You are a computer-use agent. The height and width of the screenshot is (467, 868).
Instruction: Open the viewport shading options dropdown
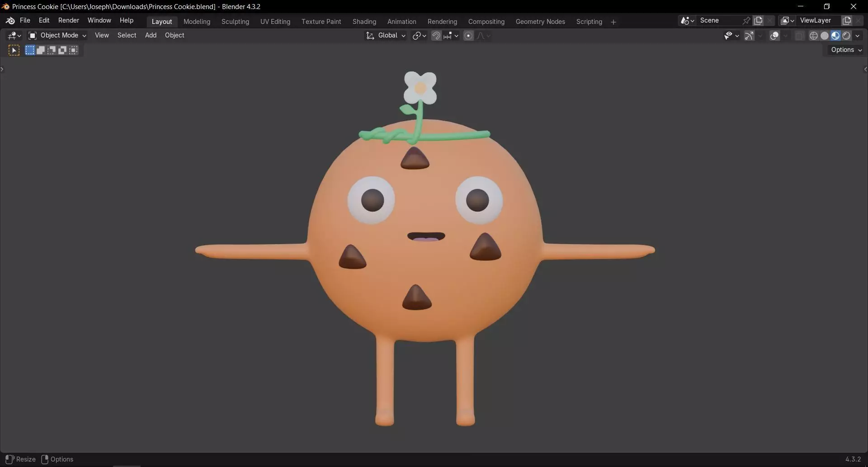click(x=857, y=36)
